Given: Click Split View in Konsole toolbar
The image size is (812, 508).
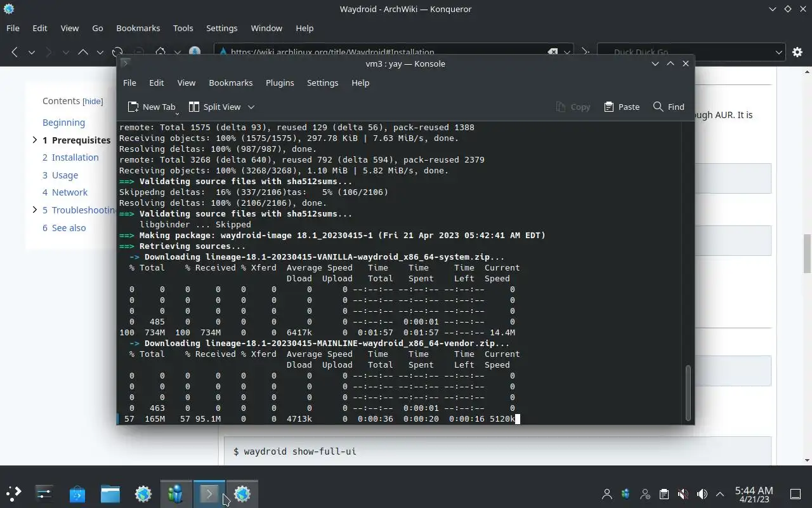Looking at the screenshot, I should coord(214,107).
